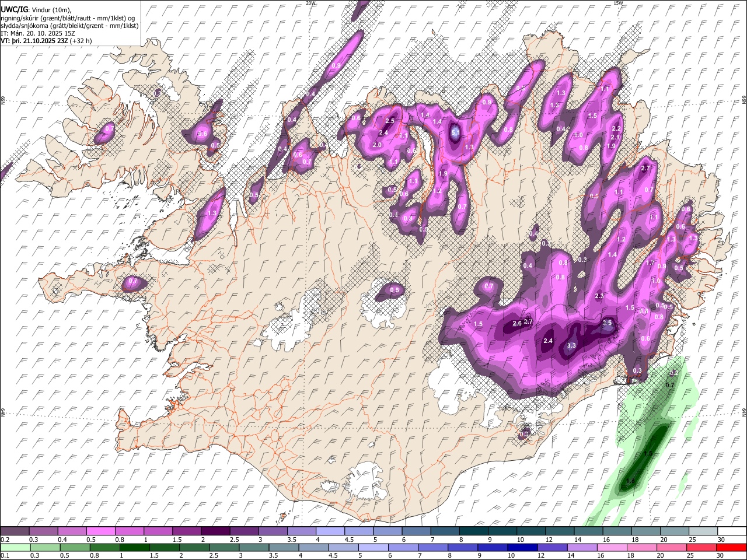
Task: Click the dark teal swatch between 8 and 9 in snow legend
Action: [473, 531]
